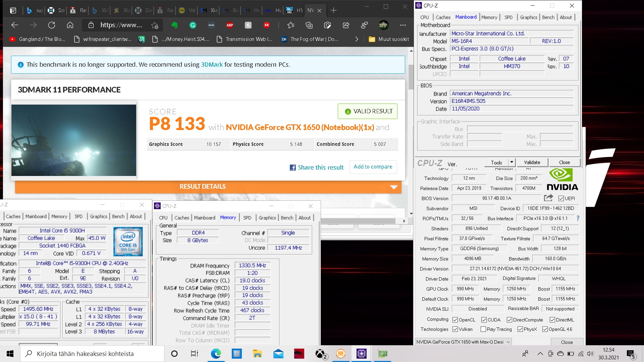Click the Windows search box
Image resolution: width=644 pixels, height=362 pixels.
point(92,354)
